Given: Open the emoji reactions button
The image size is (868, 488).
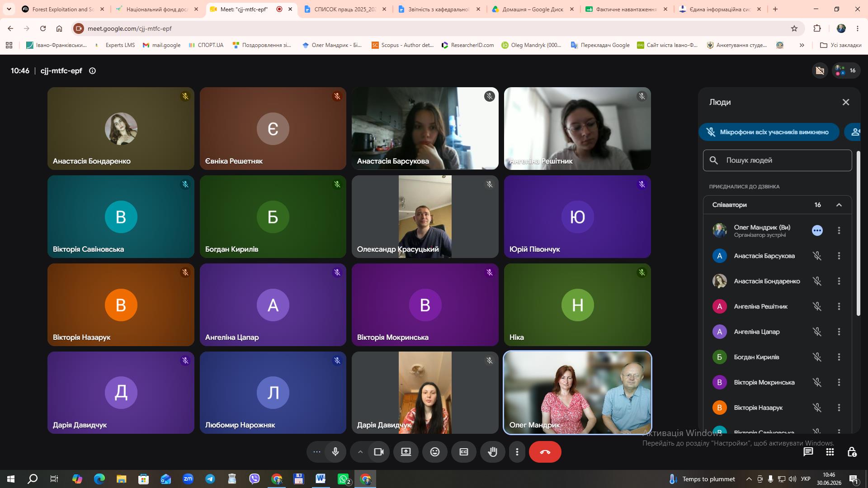Looking at the screenshot, I should coord(435,452).
